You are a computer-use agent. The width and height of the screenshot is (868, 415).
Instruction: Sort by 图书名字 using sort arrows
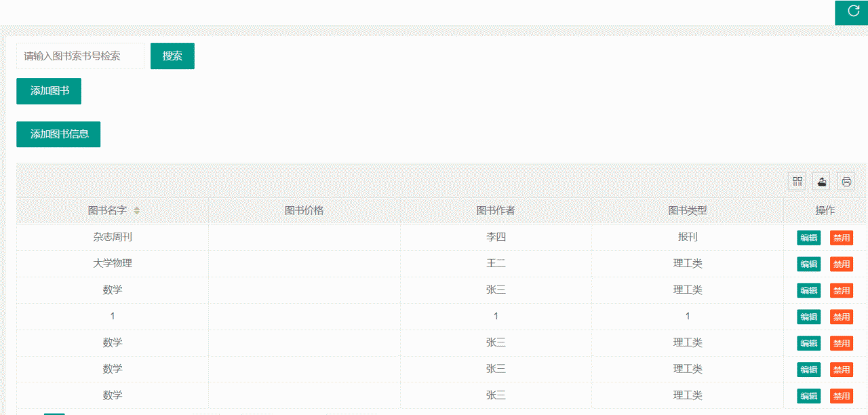pos(136,211)
